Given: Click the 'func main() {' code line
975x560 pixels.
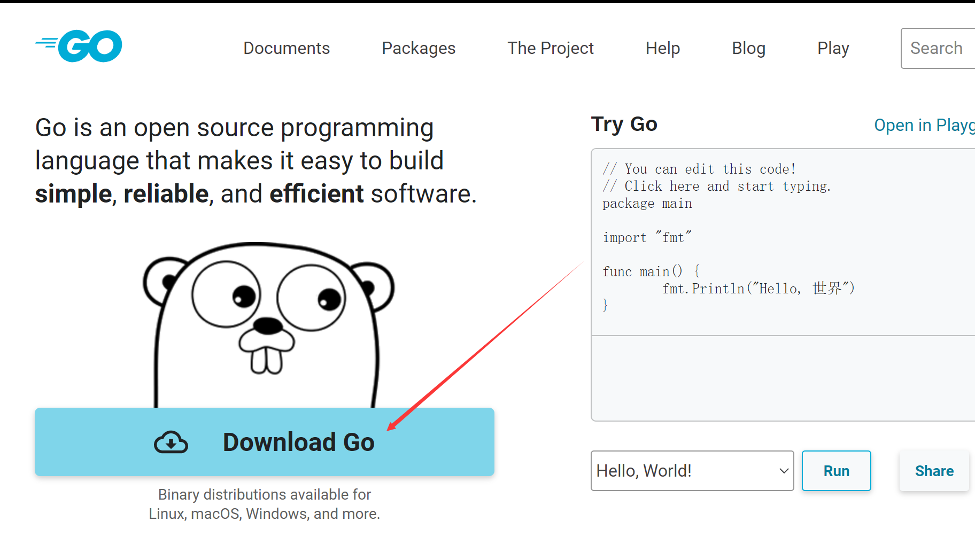Looking at the screenshot, I should (651, 271).
